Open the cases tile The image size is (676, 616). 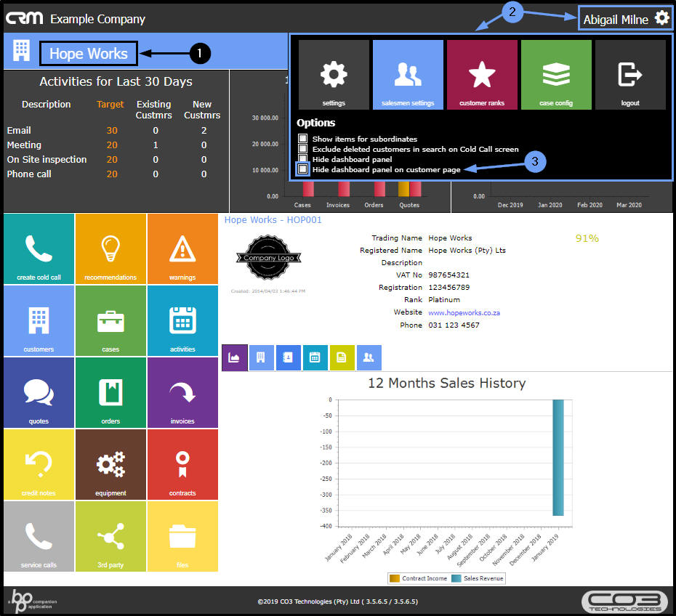coord(110,321)
